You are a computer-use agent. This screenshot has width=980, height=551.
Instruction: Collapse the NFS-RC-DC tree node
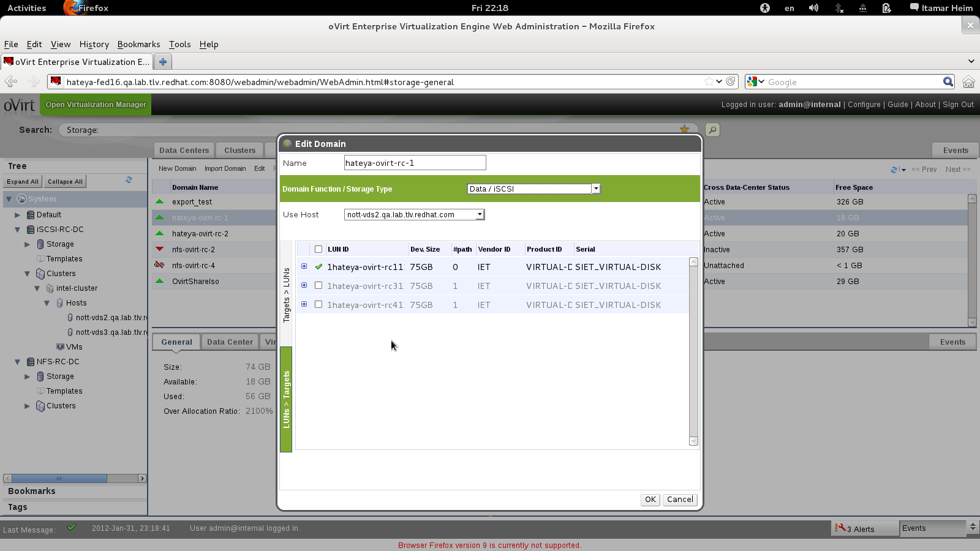18,362
